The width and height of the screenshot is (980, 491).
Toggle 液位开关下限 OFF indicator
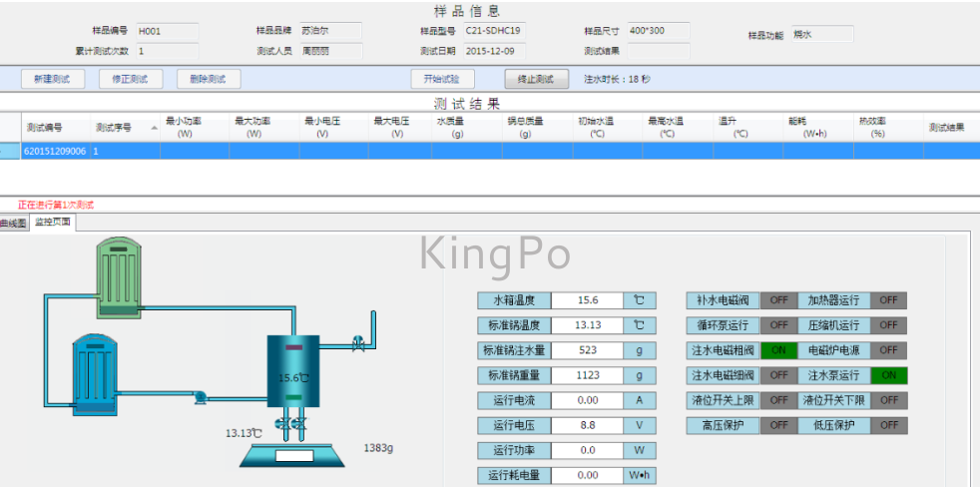888,400
